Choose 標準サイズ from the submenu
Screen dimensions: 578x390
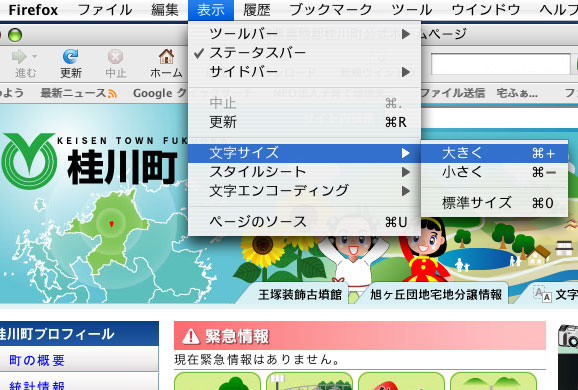click(494, 203)
